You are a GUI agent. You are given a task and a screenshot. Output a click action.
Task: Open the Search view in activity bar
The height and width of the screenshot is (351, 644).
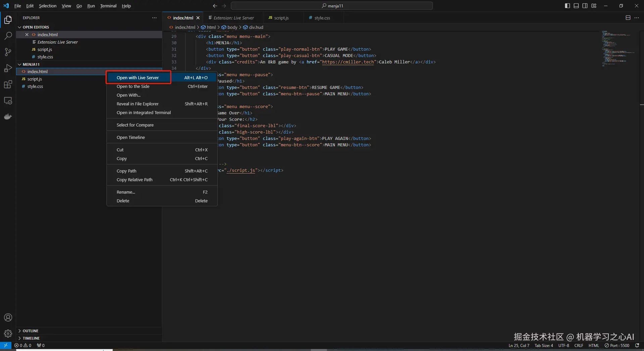click(x=8, y=36)
